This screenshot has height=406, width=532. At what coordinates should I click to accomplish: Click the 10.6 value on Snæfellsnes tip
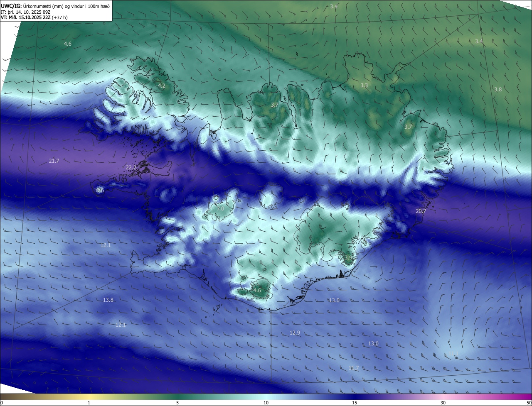[99, 190]
